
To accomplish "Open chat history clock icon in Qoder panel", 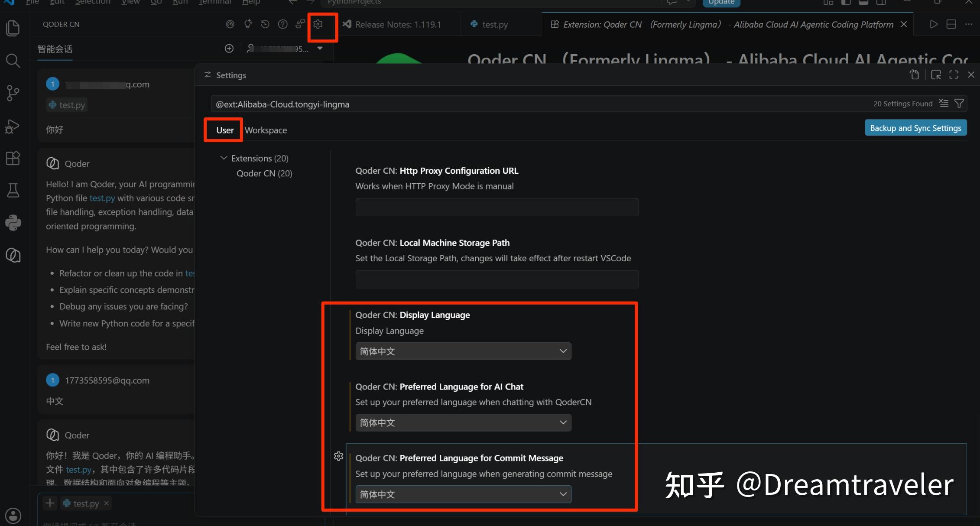I will click(265, 24).
